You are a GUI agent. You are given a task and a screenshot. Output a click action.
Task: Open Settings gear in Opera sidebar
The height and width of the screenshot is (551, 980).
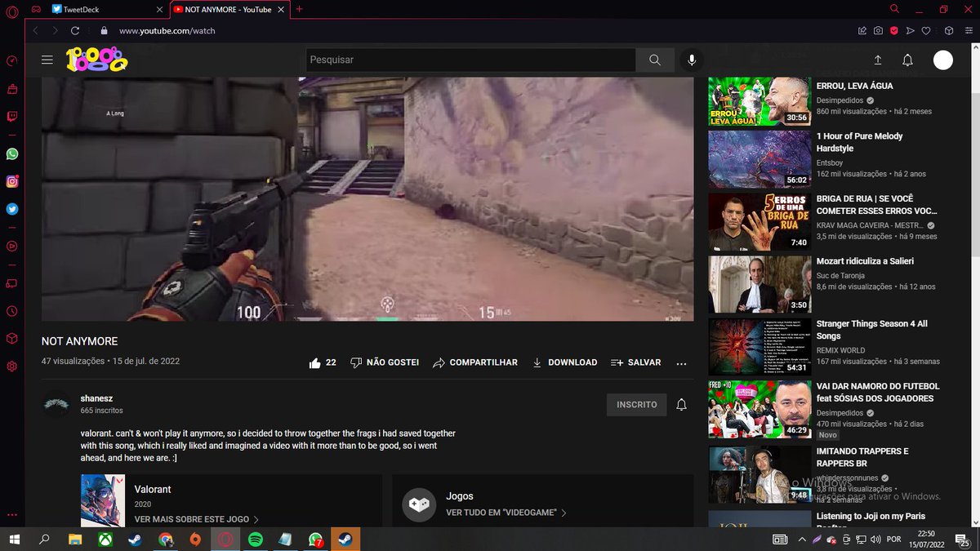[x=11, y=367]
